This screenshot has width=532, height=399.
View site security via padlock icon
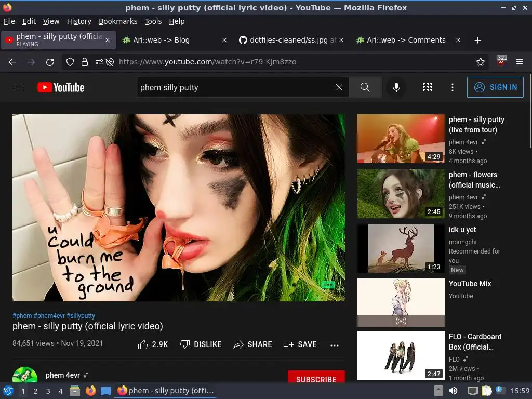[85, 62]
